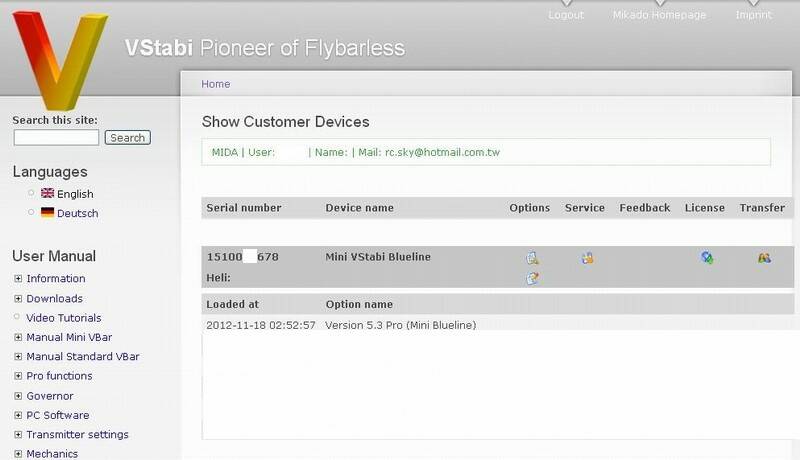Go to the Home breadcrumb link
Viewport: 800px width, 460px height.
tap(215, 84)
